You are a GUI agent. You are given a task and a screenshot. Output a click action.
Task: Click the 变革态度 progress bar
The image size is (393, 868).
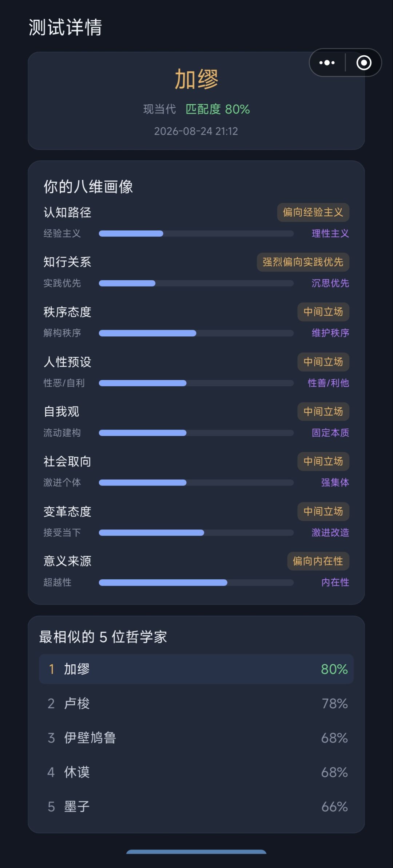coord(196,533)
